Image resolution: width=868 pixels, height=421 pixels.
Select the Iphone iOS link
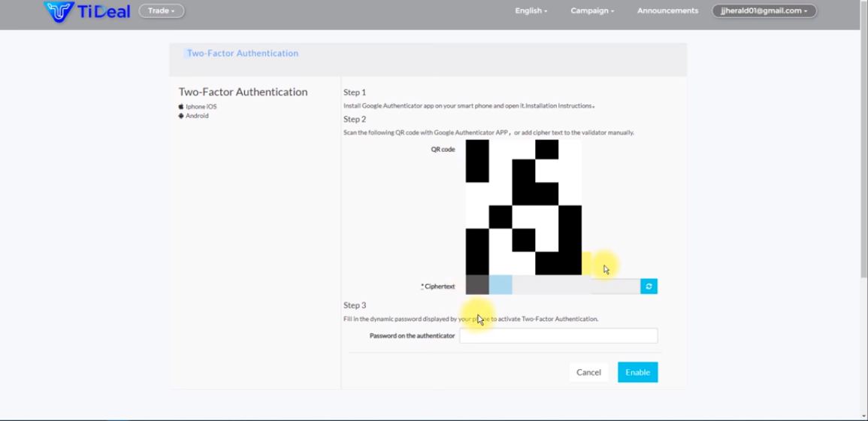click(x=201, y=106)
